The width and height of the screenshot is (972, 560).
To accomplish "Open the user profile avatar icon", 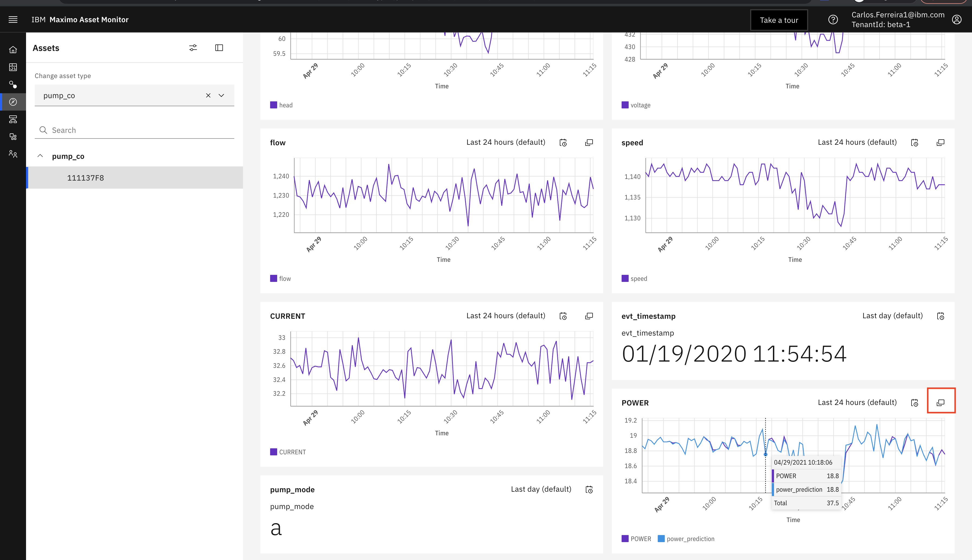I will [x=957, y=20].
